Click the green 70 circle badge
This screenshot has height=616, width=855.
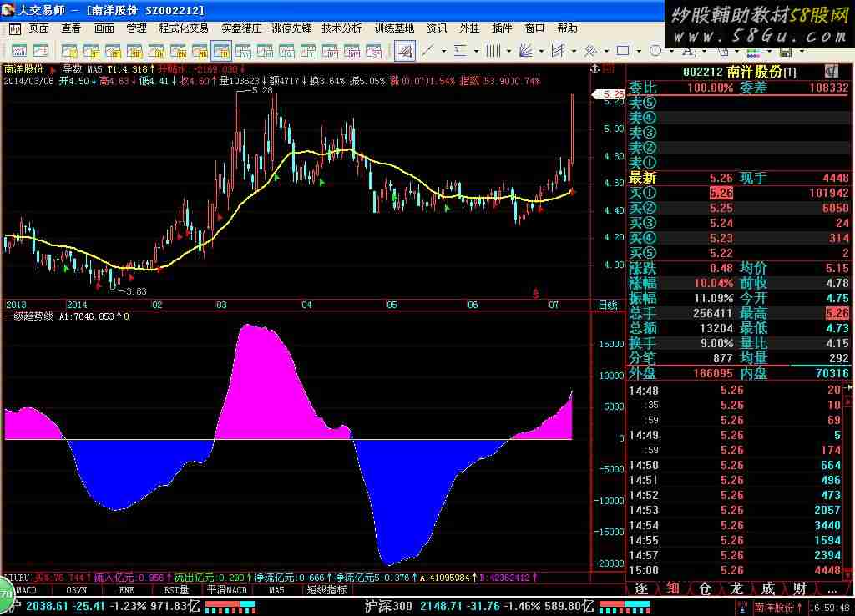(x=6, y=593)
